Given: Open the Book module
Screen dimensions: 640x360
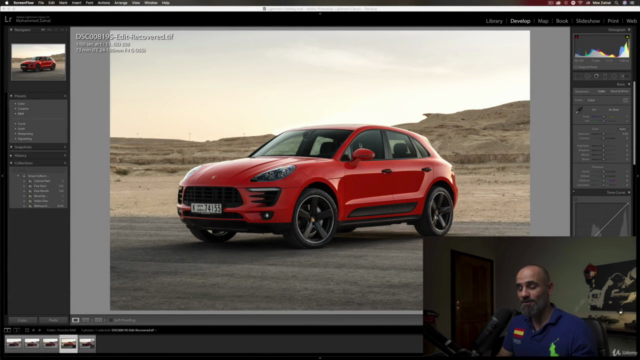Looking at the screenshot, I should pyautogui.click(x=562, y=21).
